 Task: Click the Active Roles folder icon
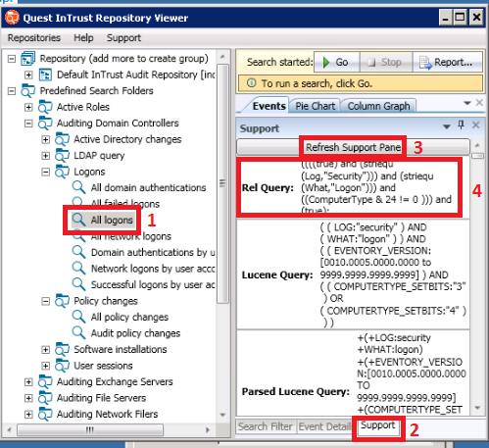click(45, 107)
